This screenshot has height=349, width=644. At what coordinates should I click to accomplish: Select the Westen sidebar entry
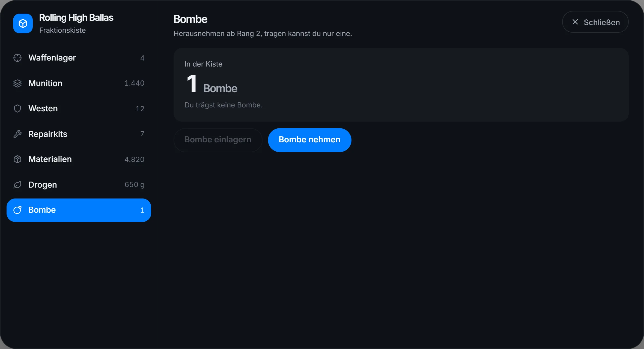(x=79, y=109)
